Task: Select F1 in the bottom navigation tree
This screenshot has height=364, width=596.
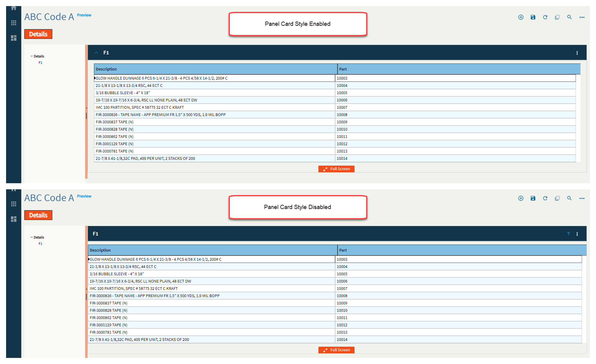Action: (40, 244)
